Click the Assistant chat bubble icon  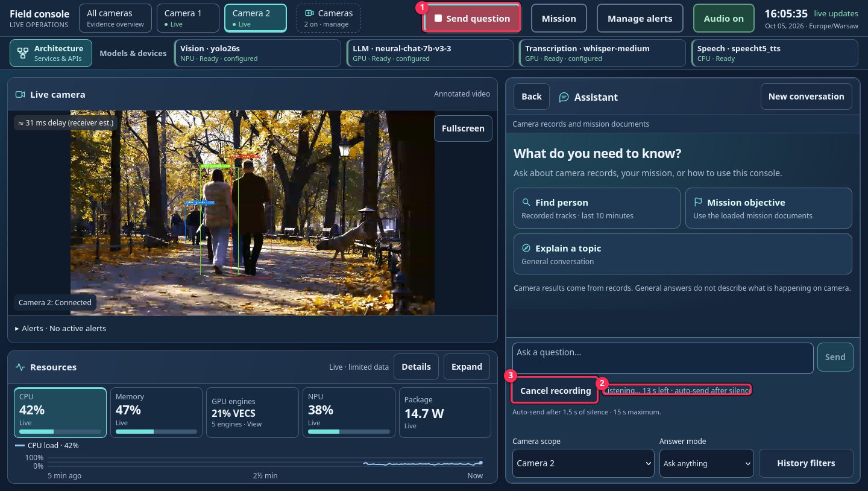click(564, 97)
